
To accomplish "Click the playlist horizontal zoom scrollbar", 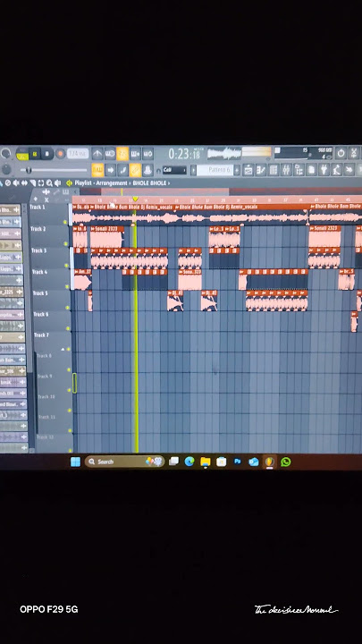I will [x=164, y=191].
